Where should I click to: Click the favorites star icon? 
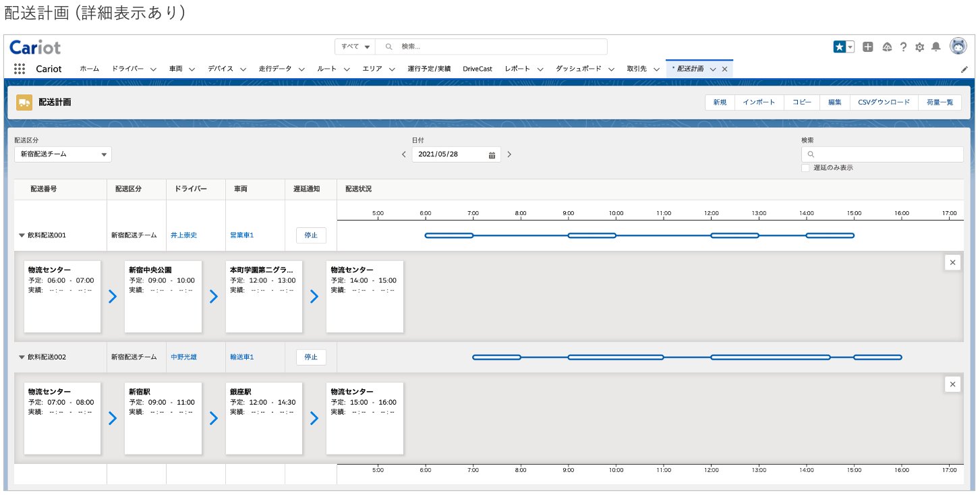tap(840, 47)
